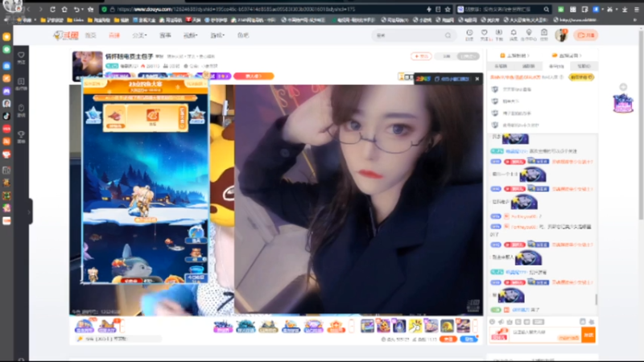Switch to the first chat panel tab

click(x=501, y=66)
